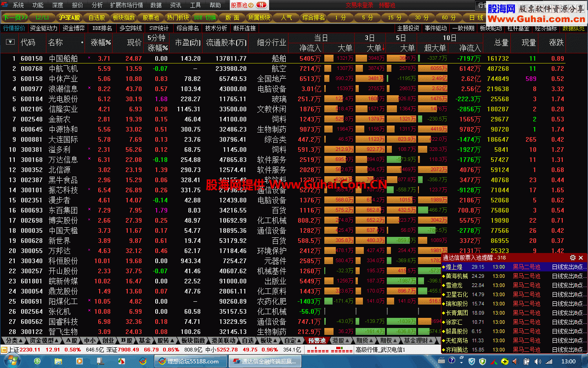Open Internet Explorer from the taskbar
588x368 pixels.
(38, 362)
